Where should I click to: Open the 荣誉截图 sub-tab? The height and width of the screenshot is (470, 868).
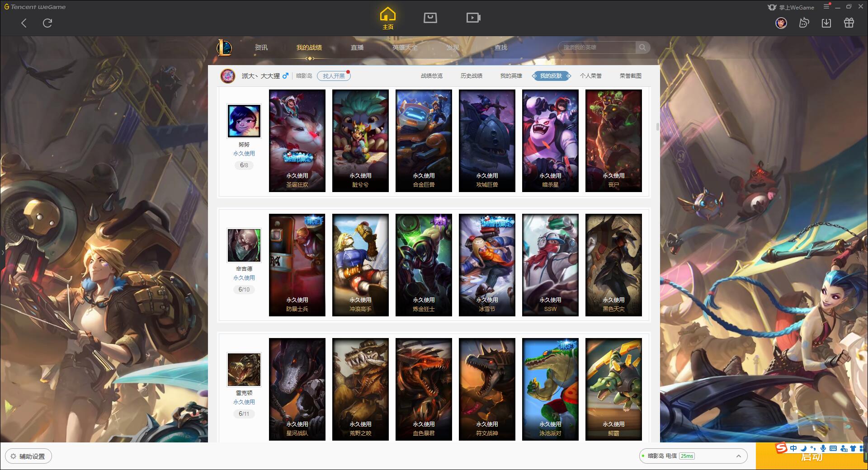631,76
